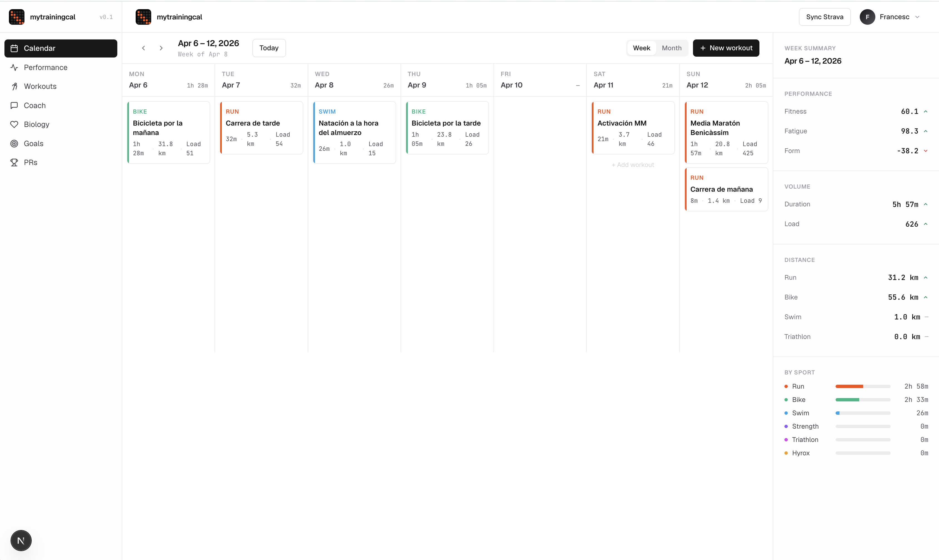The width and height of the screenshot is (939, 560).
Task: Click the Thu Apr 9 day header
Action: [x=447, y=80]
